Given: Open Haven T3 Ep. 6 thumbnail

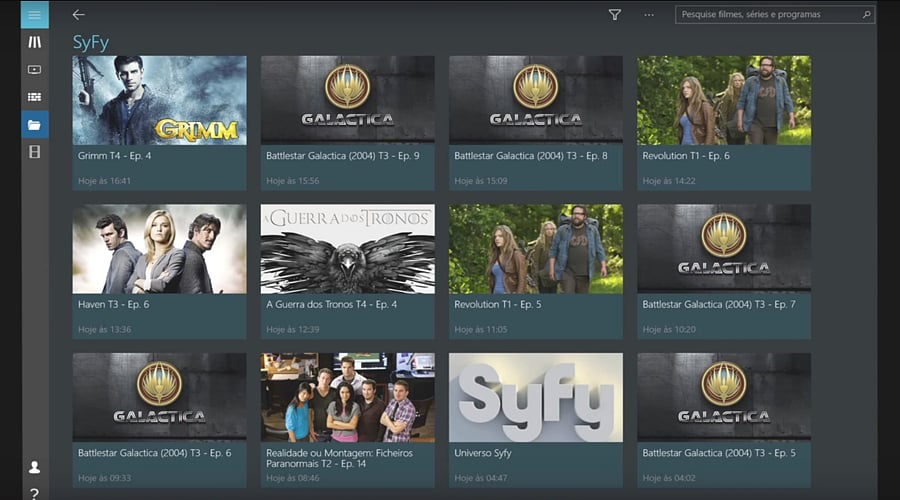Looking at the screenshot, I should click(160, 249).
